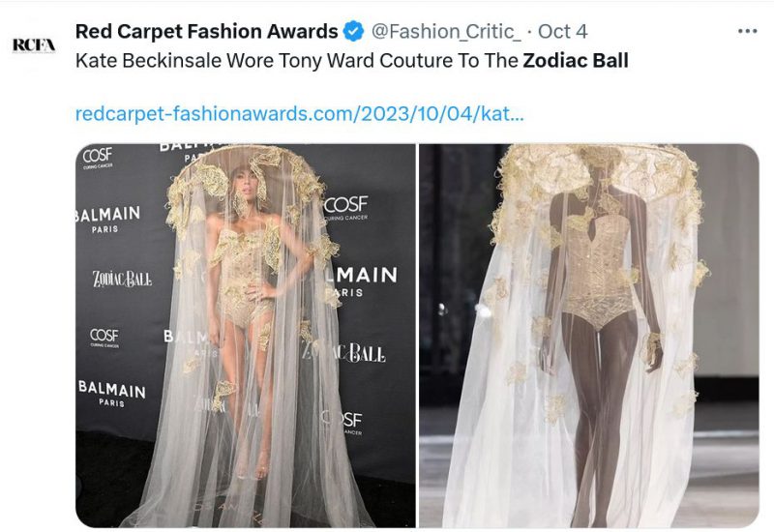
Task: Click the COSF logo in the left photo's upper corner
Action: pos(98,158)
